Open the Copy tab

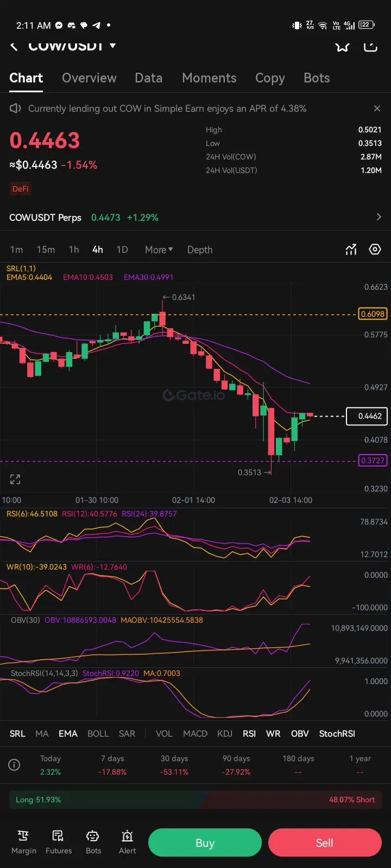tap(270, 78)
